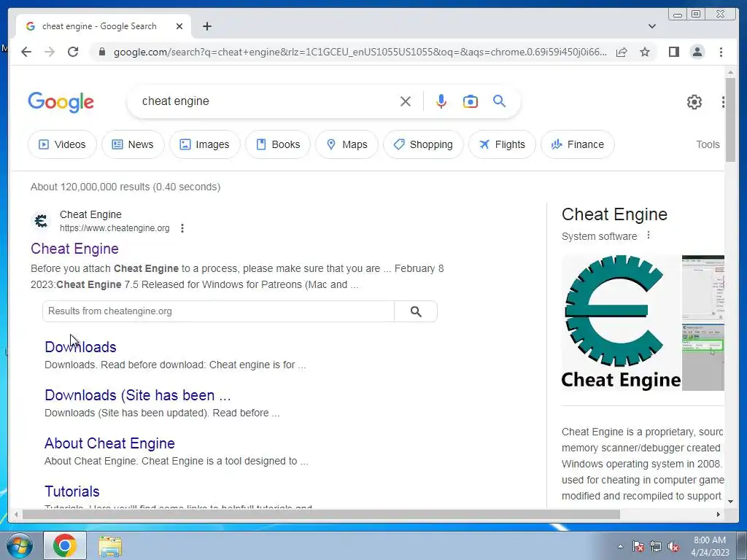Show hidden system tray icons
747x560 pixels.
620,546
